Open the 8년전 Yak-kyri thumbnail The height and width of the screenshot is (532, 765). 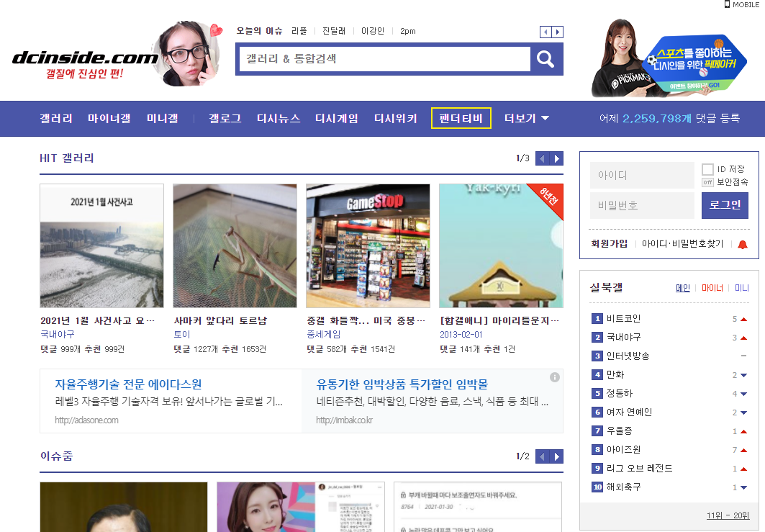pos(501,245)
